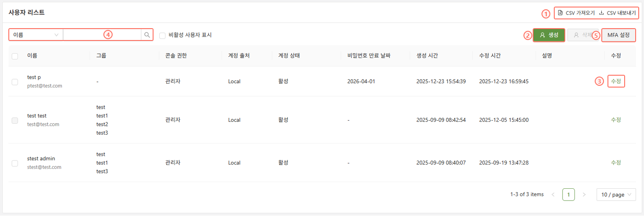Go to the next page arrow

584,194
